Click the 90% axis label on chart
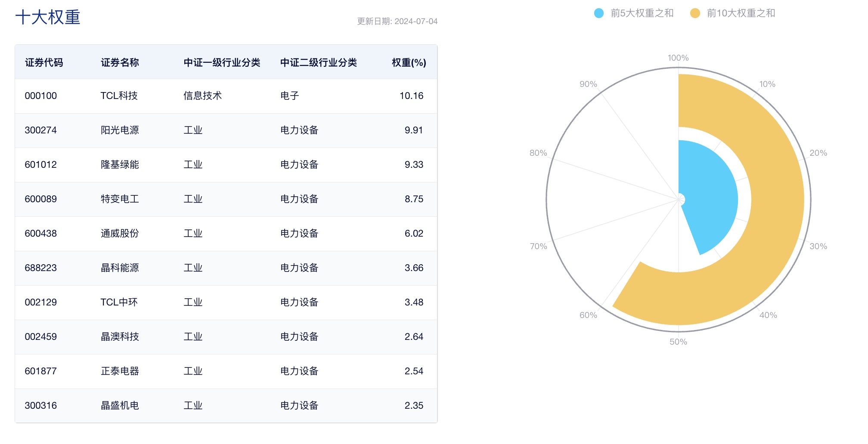Image resolution: width=868 pixels, height=444 pixels. click(x=588, y=84)
